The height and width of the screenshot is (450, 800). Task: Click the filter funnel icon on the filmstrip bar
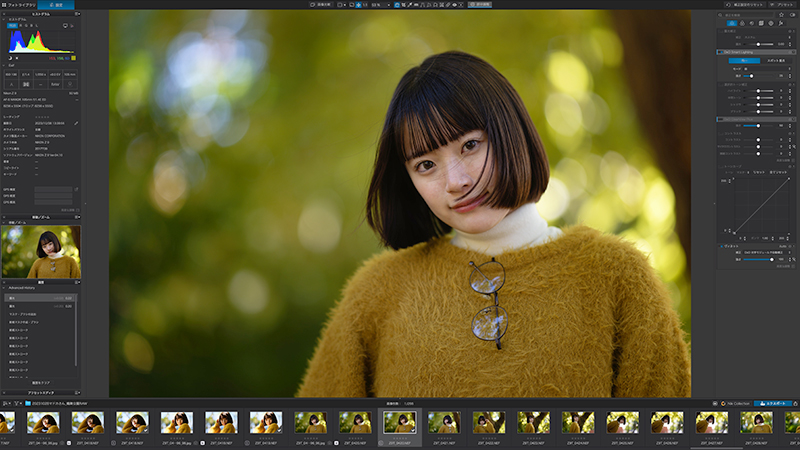pos(16,403)
